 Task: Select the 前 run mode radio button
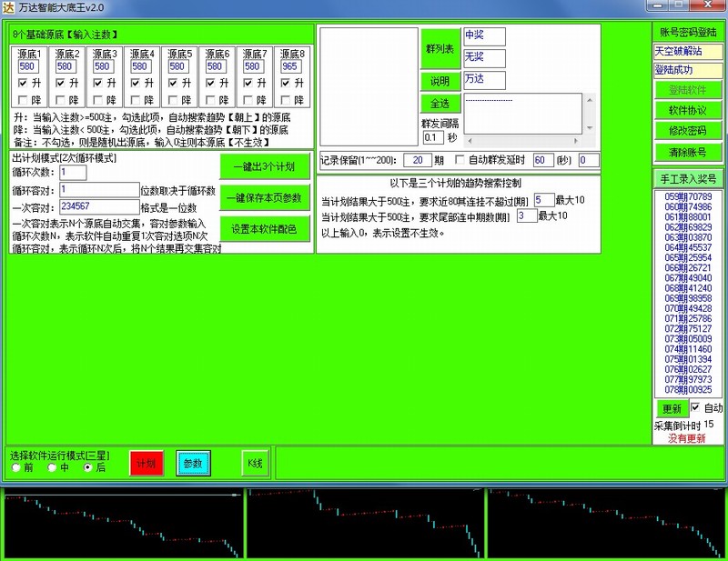click(x=15, y=467)
